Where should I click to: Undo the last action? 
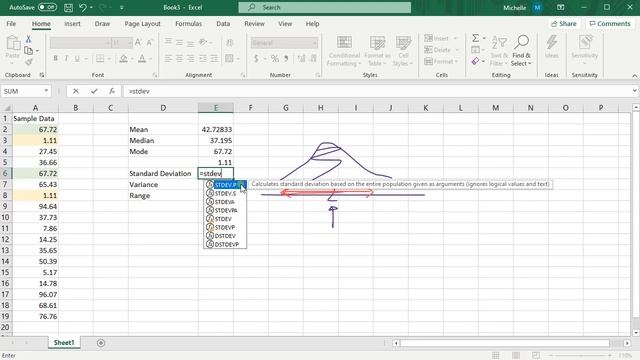point(83,7)
